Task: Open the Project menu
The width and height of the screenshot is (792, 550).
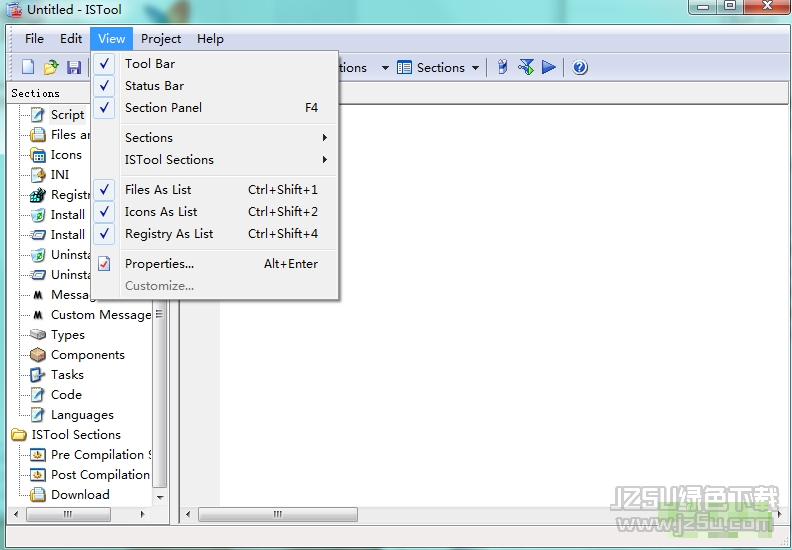Action: (161, 39)
